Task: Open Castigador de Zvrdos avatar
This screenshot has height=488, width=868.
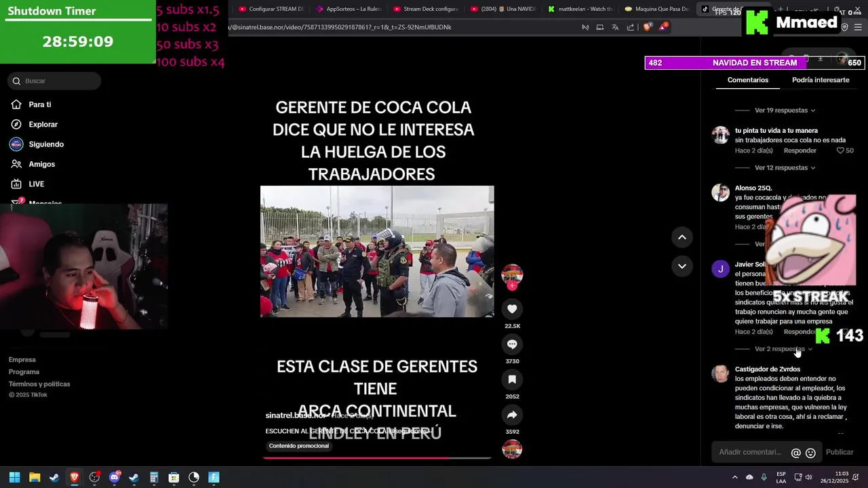Action: [x=720, y=373]
